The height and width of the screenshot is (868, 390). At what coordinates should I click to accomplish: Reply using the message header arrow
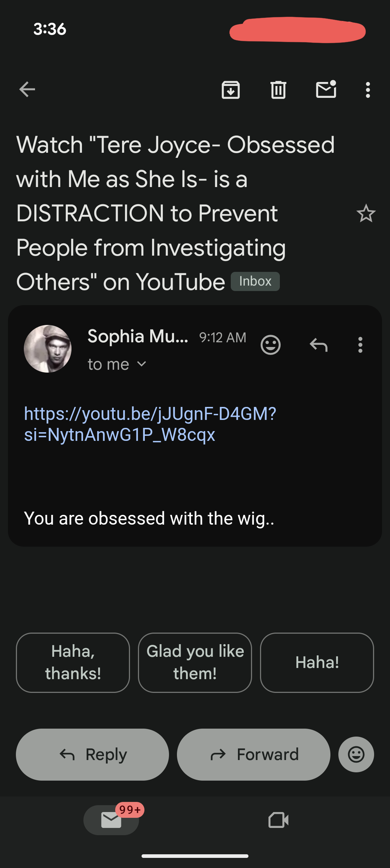[x=318, y=345]
